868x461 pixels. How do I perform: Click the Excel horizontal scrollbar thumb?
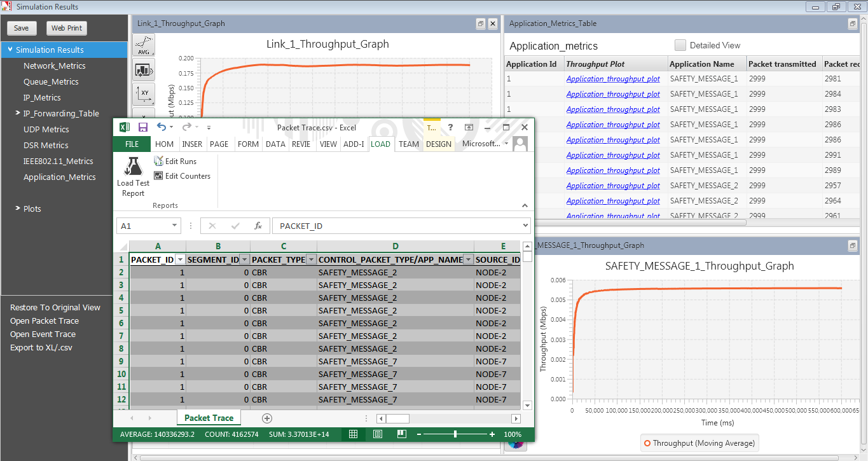point(397,418)
